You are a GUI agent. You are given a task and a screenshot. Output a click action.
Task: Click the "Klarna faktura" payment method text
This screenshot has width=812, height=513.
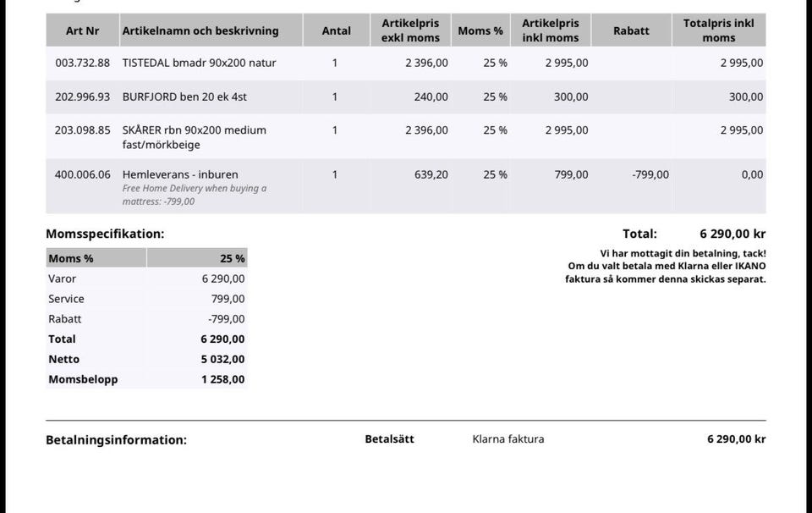[508, 439]
